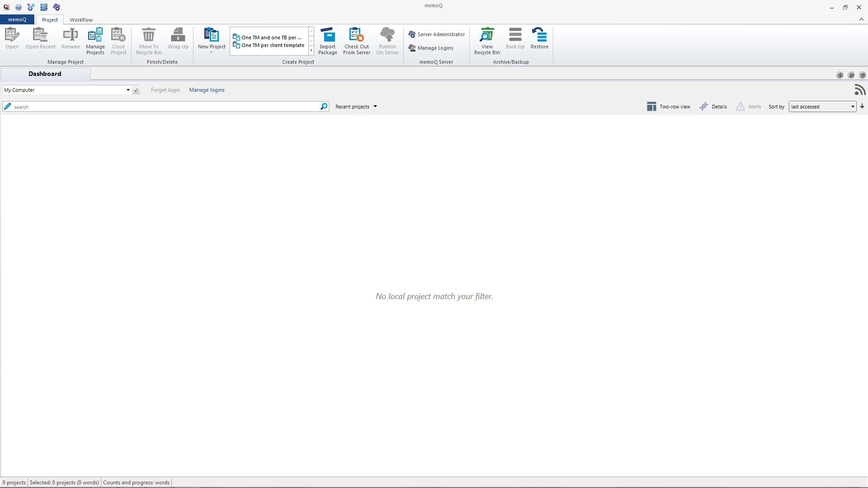Click the fourth quick access toolbar icon
The height and width of the screenshot is (488, 868).
[44, 7]
